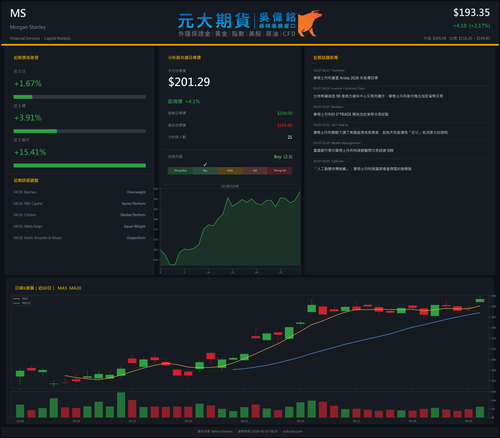The height and width of the screenshot is (438, 500).
Task: Click the $193.35 current price
Action: coord(471,13)
